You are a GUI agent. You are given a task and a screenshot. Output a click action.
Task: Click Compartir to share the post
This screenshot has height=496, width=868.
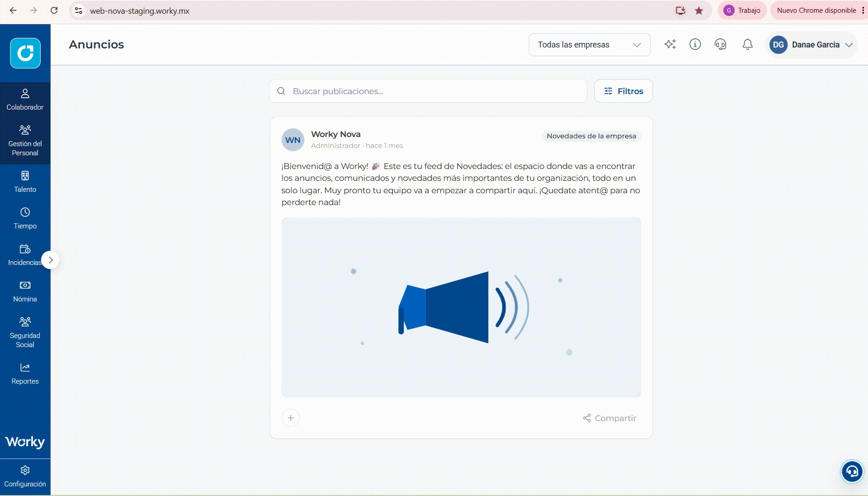609,418
